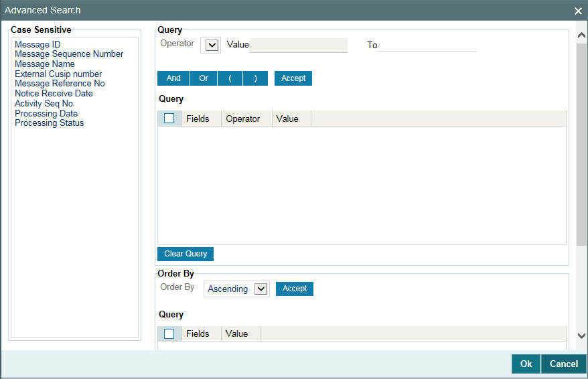Image resolution: width=588 pixels, height=379 pixels.
Task: Click the vertical scrollbar thumb
Action: tap(581, 145)
